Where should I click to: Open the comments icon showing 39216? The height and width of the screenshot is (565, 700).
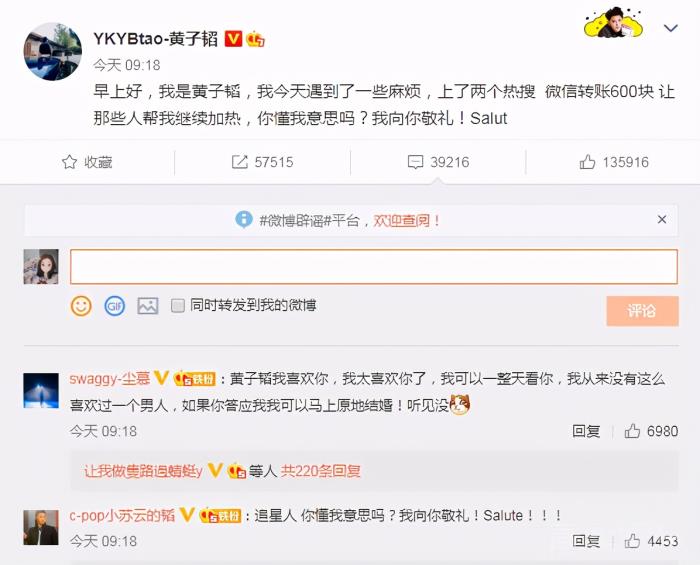coord(415,162)
